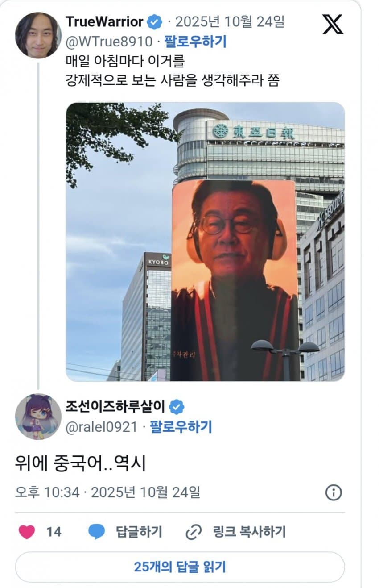Click the blue reply bubble icon

point(96,532)
